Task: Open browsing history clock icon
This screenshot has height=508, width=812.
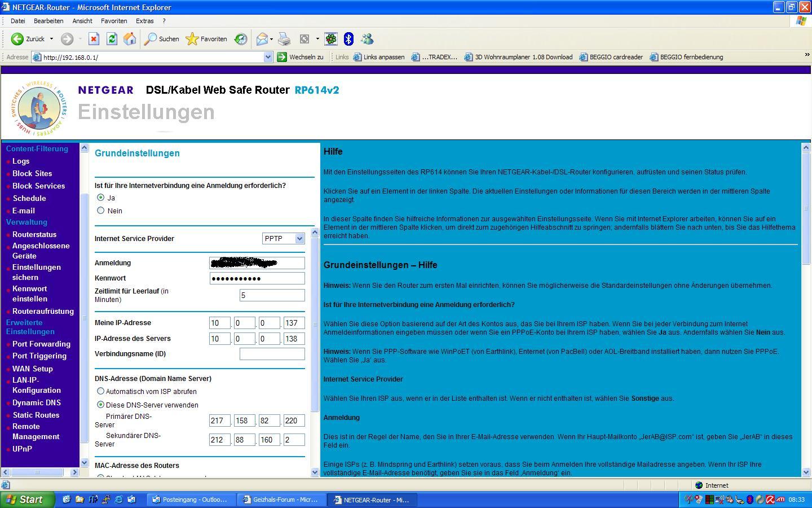Action: [x=241, y=39]
